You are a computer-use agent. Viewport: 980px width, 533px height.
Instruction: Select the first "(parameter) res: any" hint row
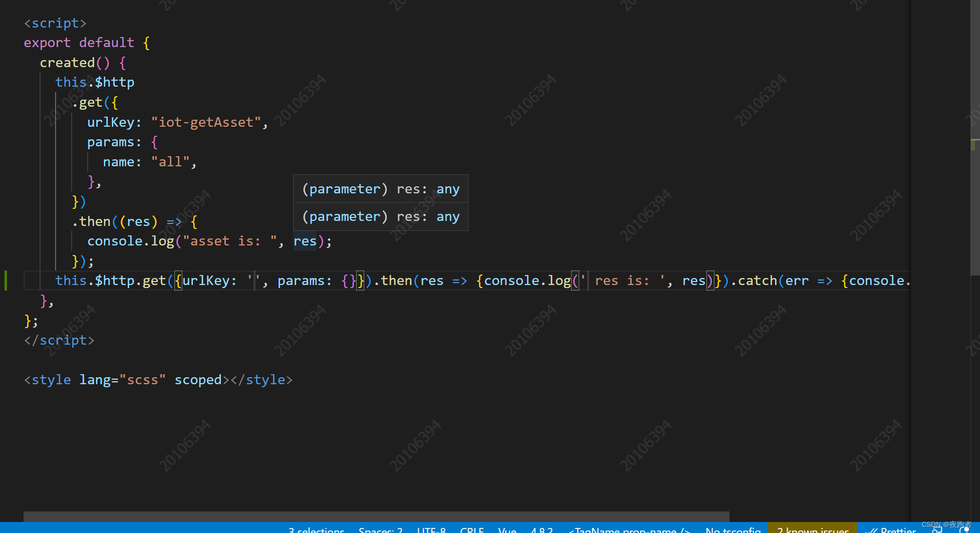pos(380,189)
